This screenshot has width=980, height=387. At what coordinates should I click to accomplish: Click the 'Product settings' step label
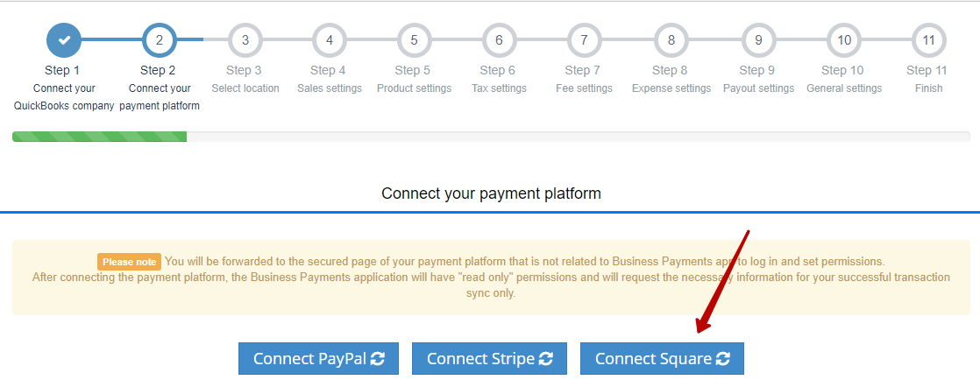(x=414, y=88)
